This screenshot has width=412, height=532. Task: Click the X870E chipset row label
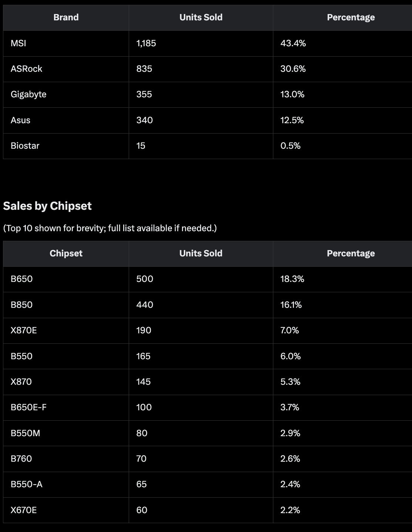24,330
